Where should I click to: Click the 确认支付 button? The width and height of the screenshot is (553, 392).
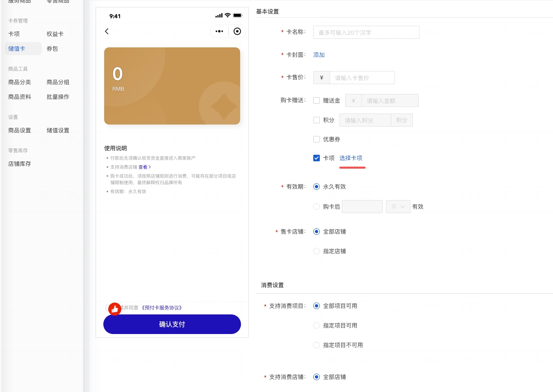click(172, 324)
